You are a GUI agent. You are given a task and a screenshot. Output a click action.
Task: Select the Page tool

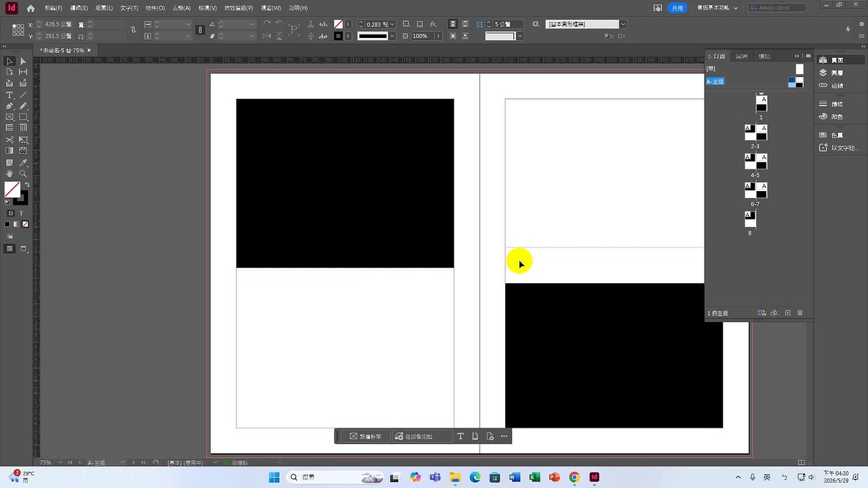coord(9,72)
